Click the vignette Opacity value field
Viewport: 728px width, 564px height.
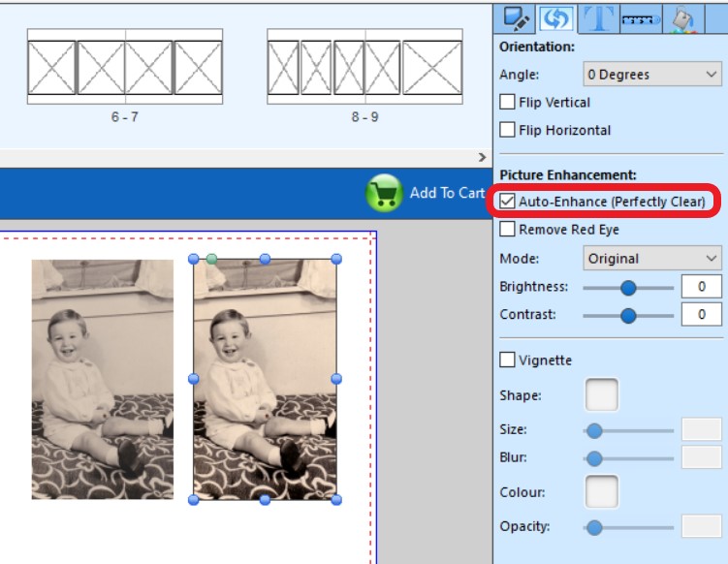coord(702,526)
